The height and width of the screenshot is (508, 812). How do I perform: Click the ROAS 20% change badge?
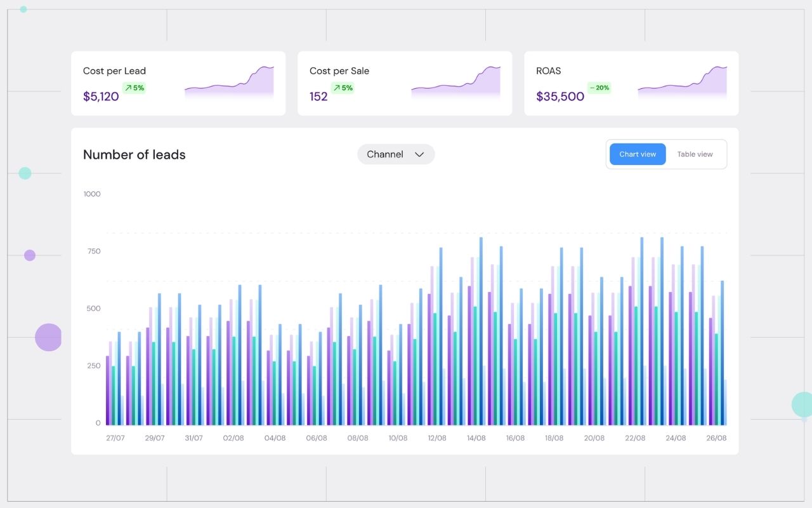pos(599,88)
